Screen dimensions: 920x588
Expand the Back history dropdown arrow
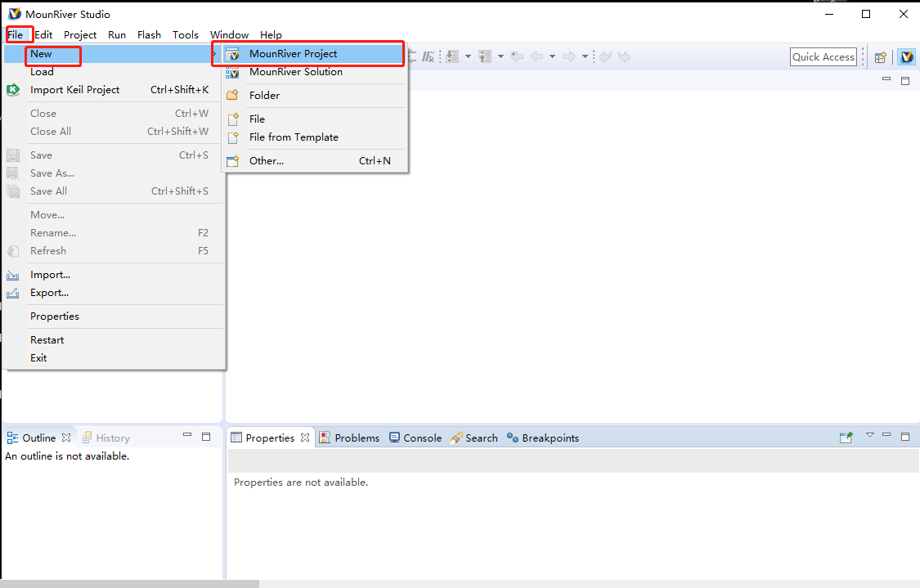pos(552,56)
